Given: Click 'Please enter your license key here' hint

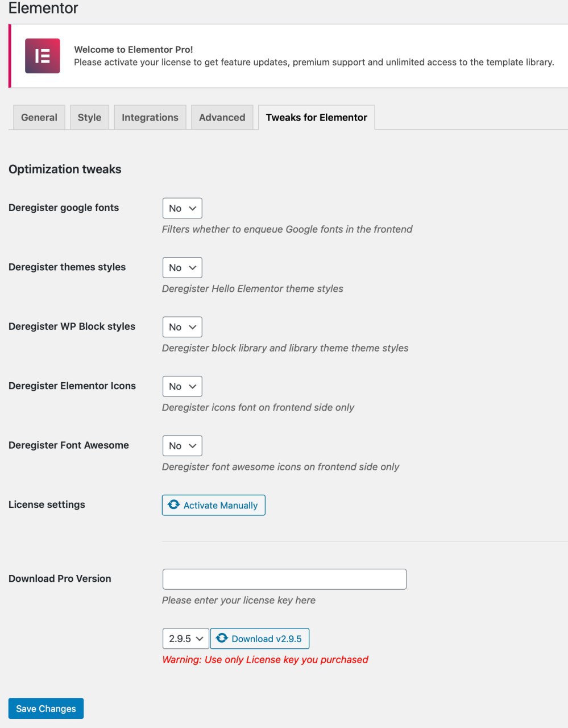Looking at the screenshot, I should click(x=239, y=600).
